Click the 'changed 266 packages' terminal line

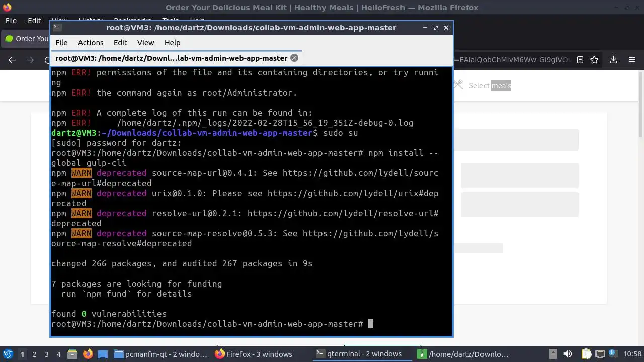click(x=182, y=263)
